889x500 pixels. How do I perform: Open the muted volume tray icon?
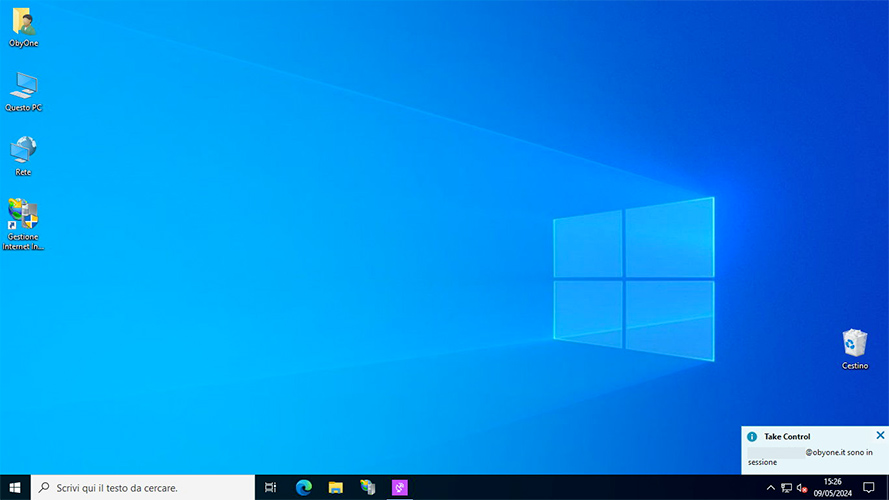pyautogui.click(x=802, y=488)
